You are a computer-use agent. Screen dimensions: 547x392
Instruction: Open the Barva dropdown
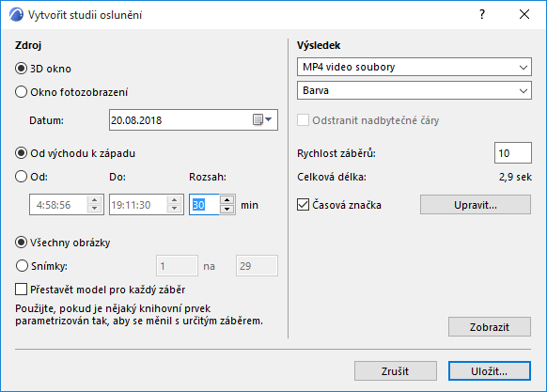pos(414,90)
